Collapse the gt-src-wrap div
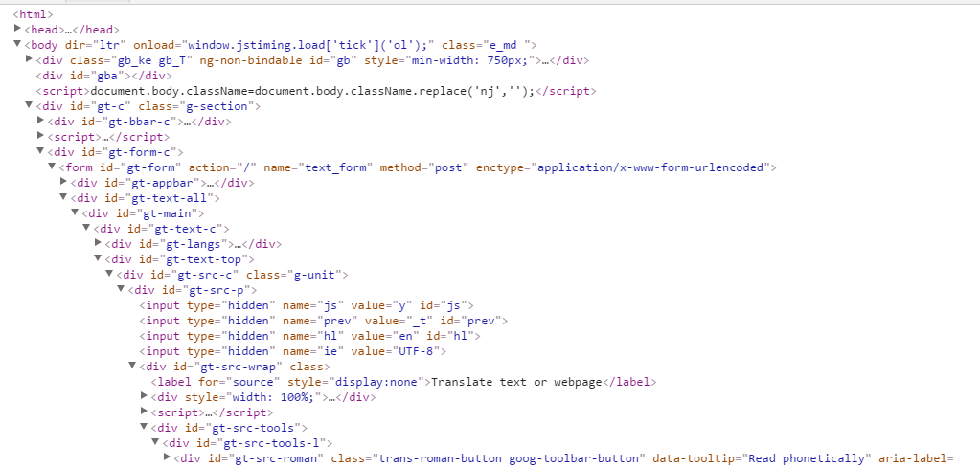 tap(132, 366)
